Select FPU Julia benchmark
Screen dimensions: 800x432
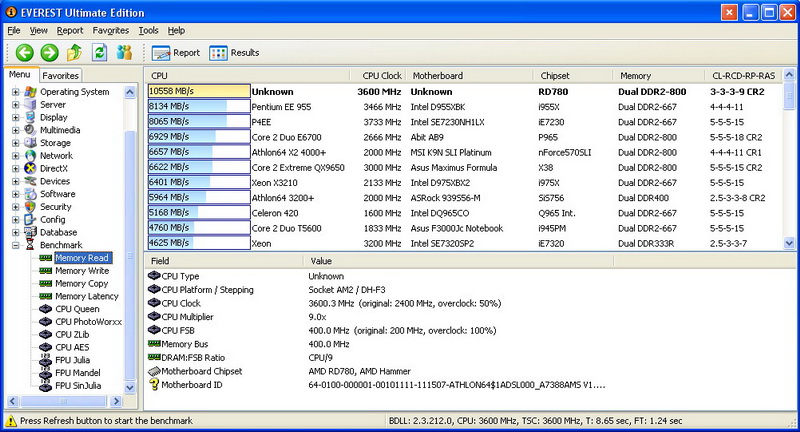click(72, 360)
